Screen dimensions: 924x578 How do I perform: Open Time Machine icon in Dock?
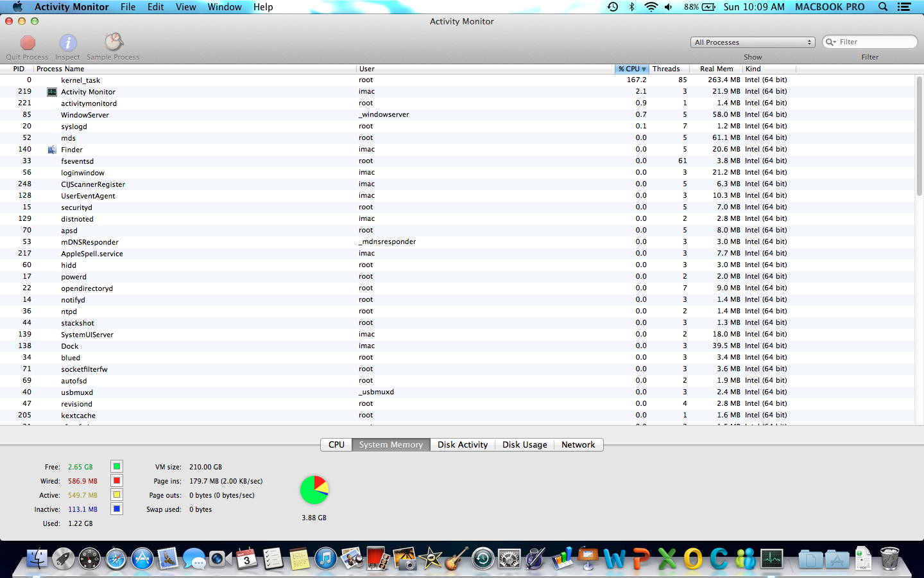(x=483, y=559)
